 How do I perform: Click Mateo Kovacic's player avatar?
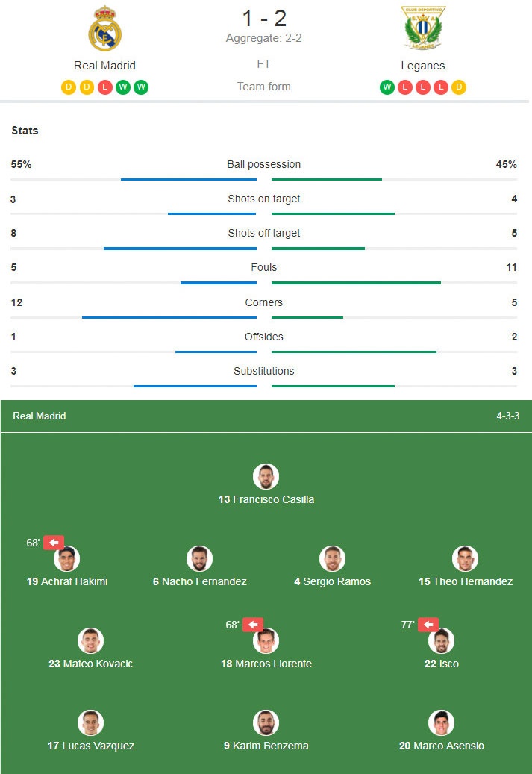[90, 640]
